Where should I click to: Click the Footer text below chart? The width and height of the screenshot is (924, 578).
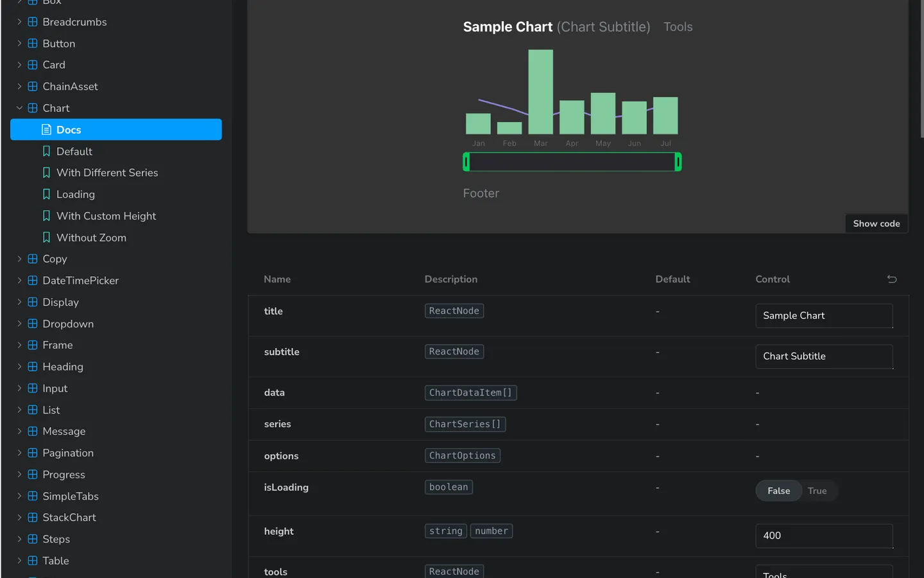[481, 193]
